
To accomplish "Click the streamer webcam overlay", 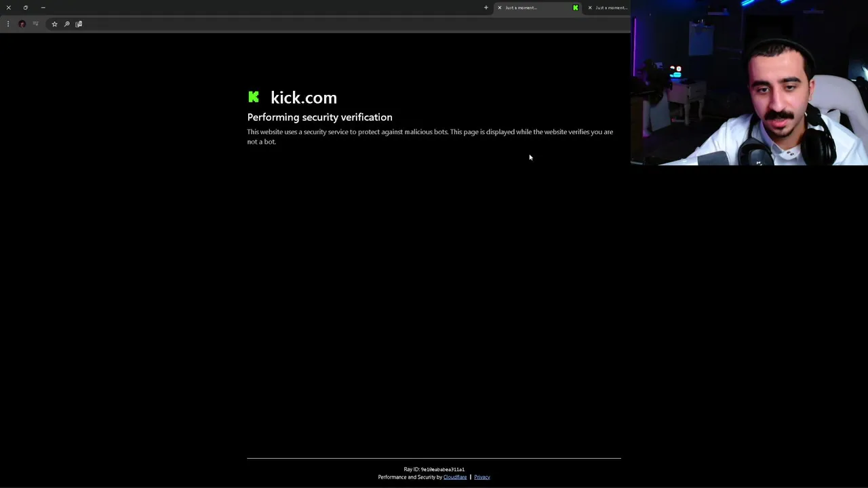I will (x=749, y=83).
